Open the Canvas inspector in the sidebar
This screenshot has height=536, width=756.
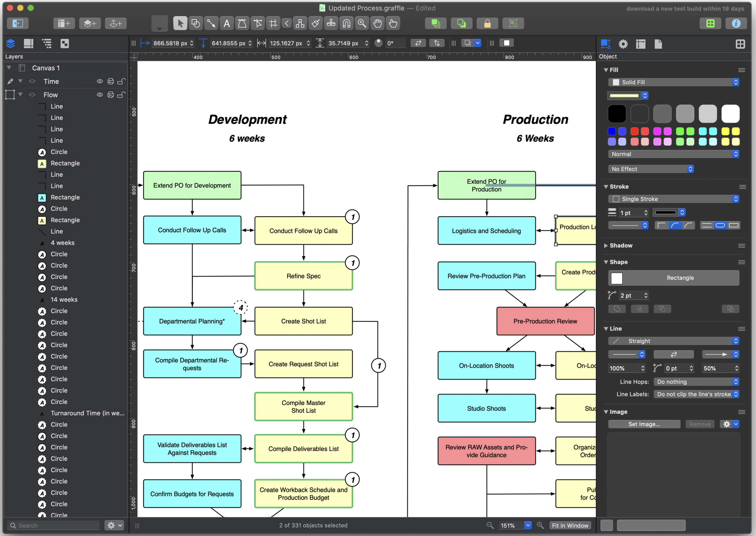coord(29,43)
